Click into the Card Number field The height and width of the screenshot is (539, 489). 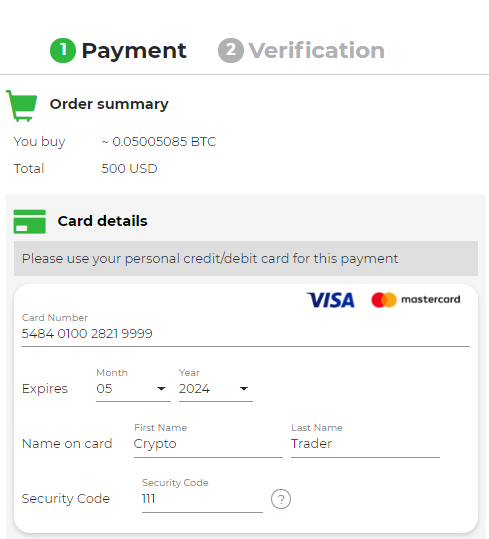tap(246, 334)
